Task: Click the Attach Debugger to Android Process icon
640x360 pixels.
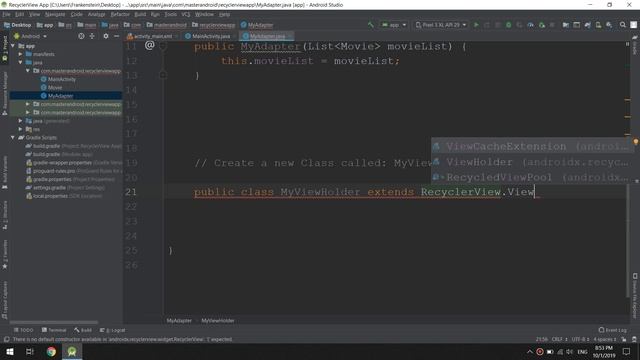Action: coord(542,25)
